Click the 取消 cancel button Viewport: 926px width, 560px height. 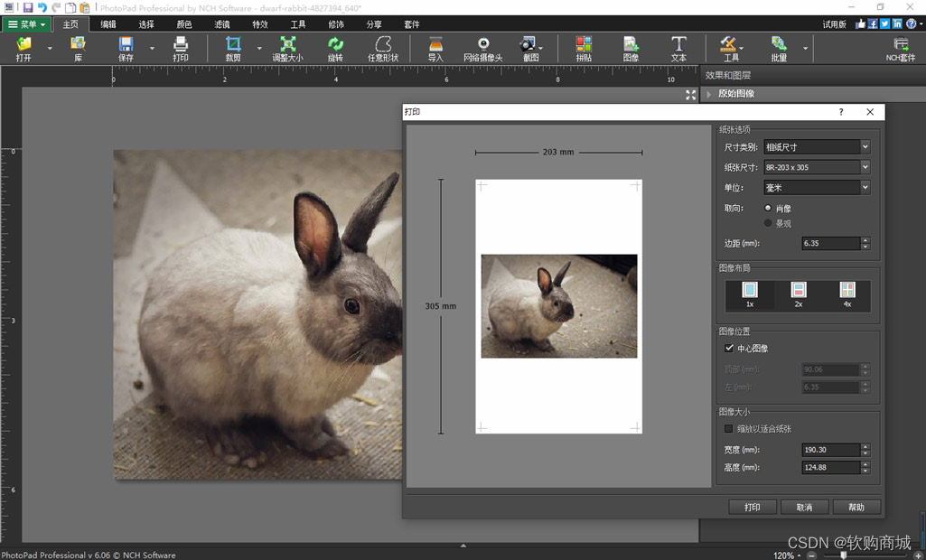pos(804,508)
